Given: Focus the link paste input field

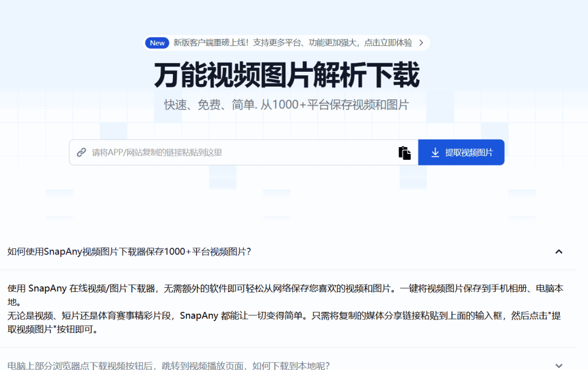Looking at the screenshot, I should 243,152.
